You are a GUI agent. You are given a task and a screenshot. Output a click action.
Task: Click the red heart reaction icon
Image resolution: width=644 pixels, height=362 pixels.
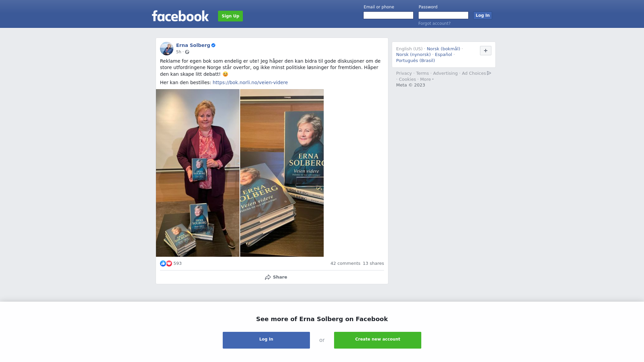click(x=169, y=263)
